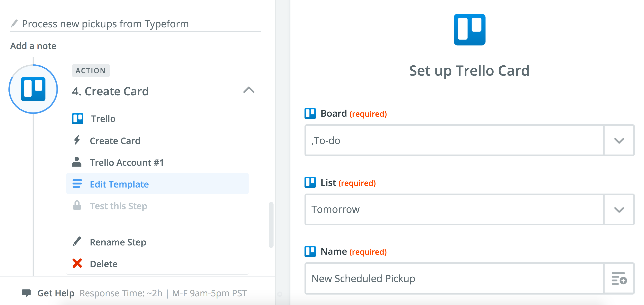
Task: Click the lock icon next to Test this Step
Action: [77, 205]
